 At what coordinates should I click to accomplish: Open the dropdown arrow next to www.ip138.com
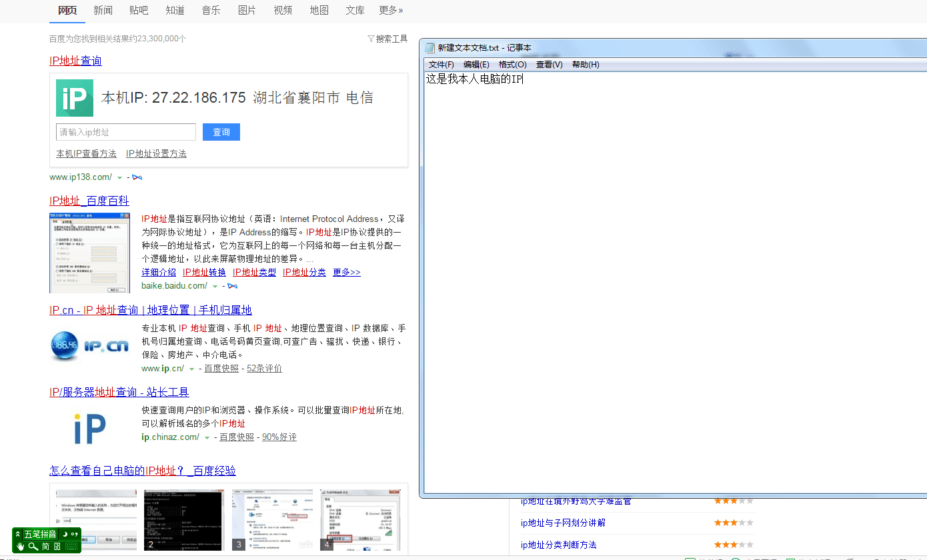point(120,177)
